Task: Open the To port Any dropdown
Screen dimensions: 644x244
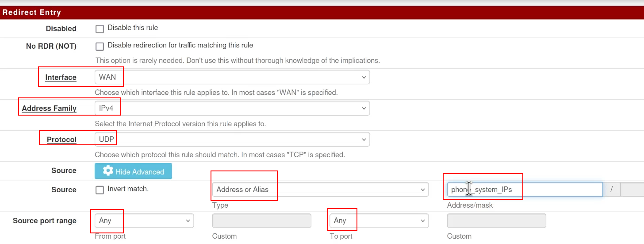Action: tap(379, 221)
